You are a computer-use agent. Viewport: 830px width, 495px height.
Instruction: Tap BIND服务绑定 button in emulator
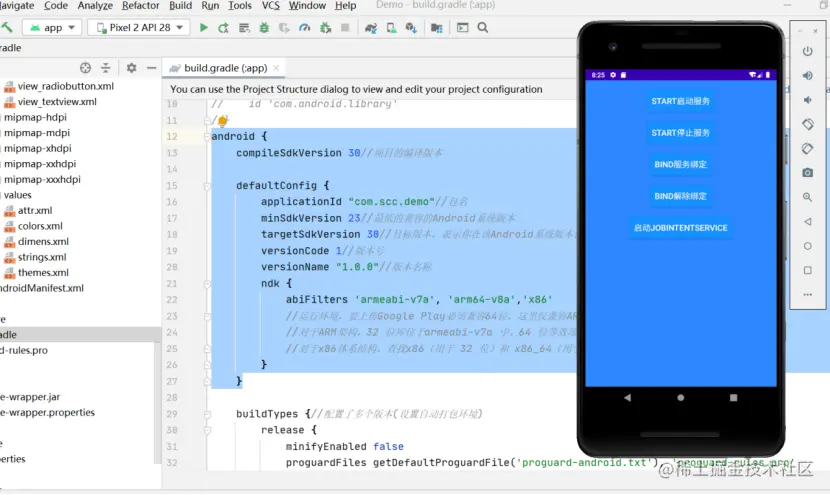[680, 165]
